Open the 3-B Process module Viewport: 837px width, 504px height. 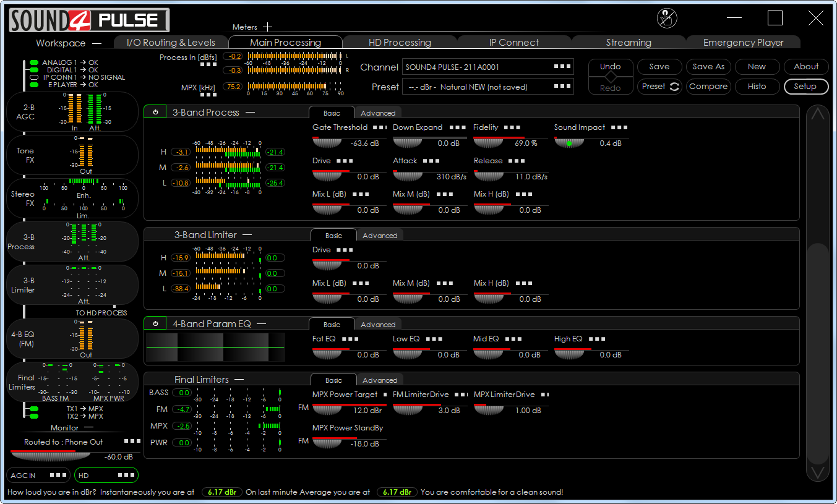point(72,242)
